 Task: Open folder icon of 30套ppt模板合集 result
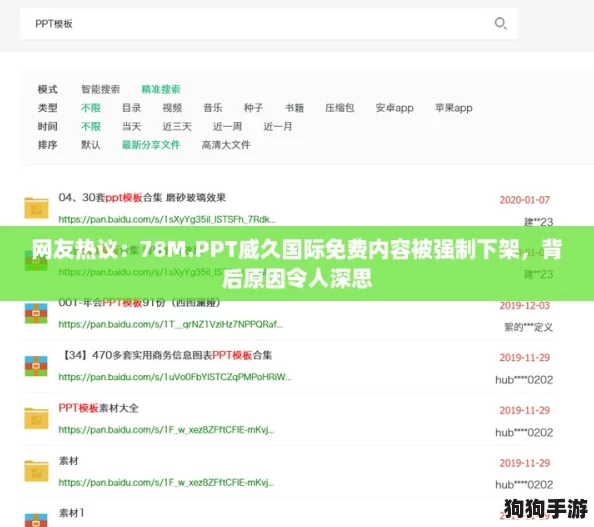click(36, 208)
